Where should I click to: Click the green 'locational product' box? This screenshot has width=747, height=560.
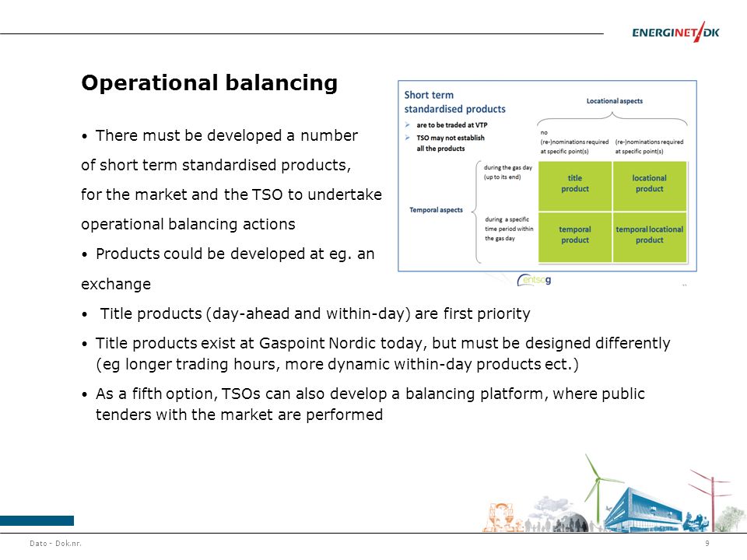coord(649,186)
